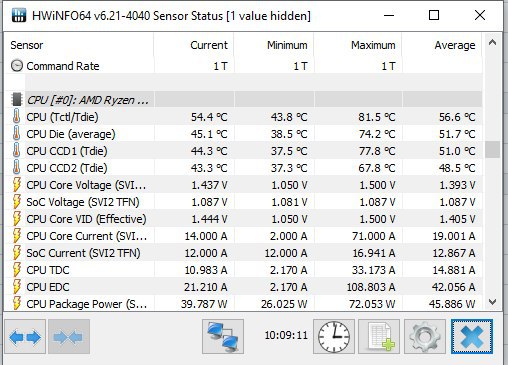Click the 12.867 A average value
This screenshot has width=508, height=365.
pos(454,253)
